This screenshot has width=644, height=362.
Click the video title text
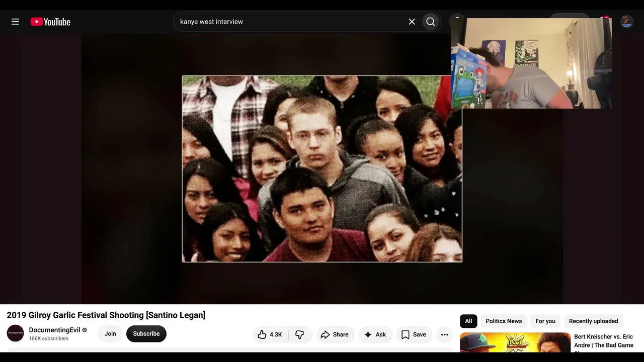106,315
